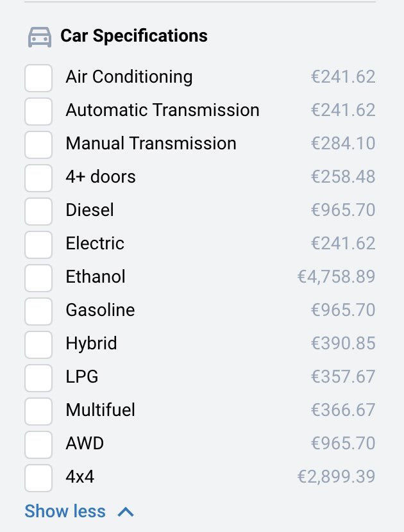The image size is (404, 532).
Task: Select the 4+ doors checkbox
Action: pos(38,178)
